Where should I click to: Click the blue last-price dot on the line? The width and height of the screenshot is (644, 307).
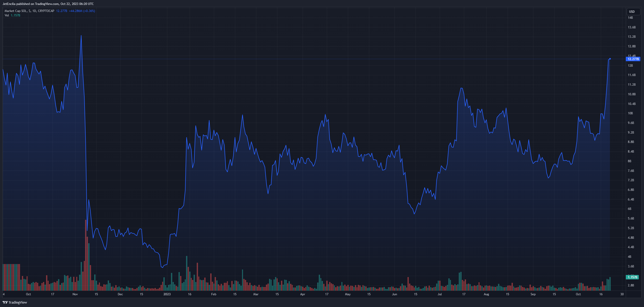[x=610, y=59]
